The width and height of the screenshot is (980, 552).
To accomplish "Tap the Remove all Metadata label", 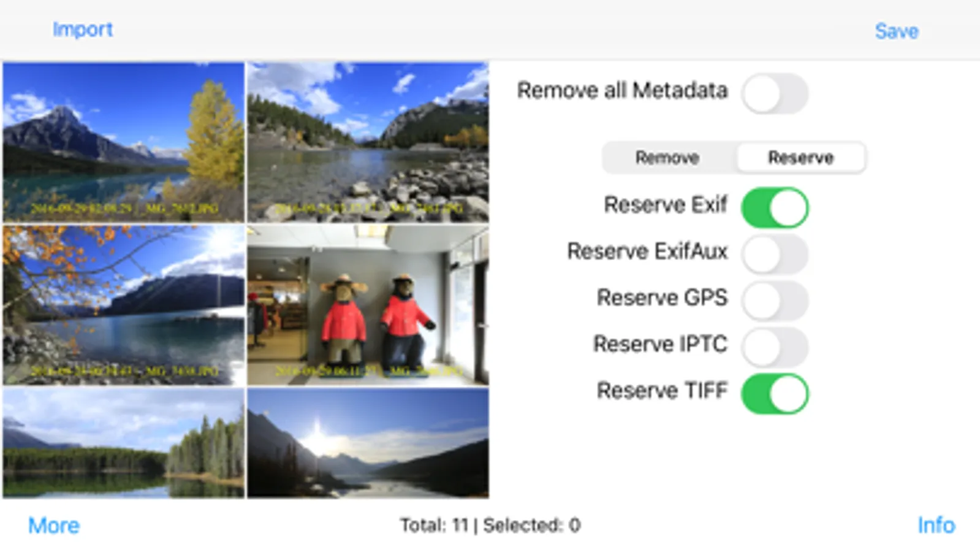I will [622, 91].
